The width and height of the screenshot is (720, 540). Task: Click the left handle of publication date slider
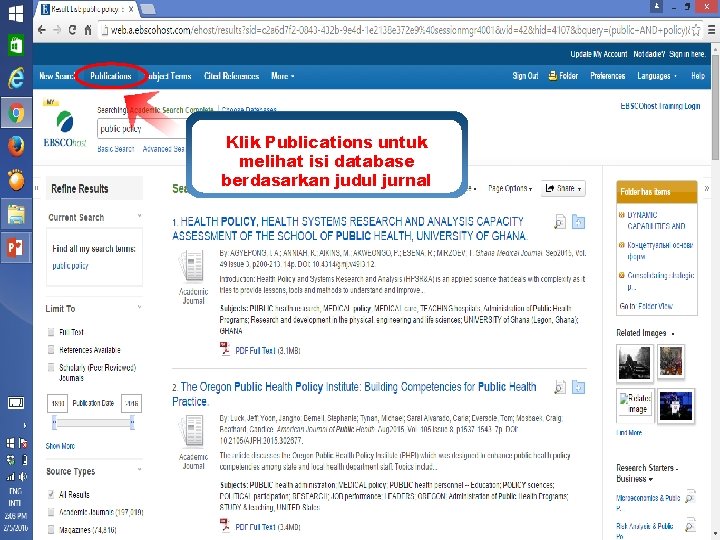54,422
